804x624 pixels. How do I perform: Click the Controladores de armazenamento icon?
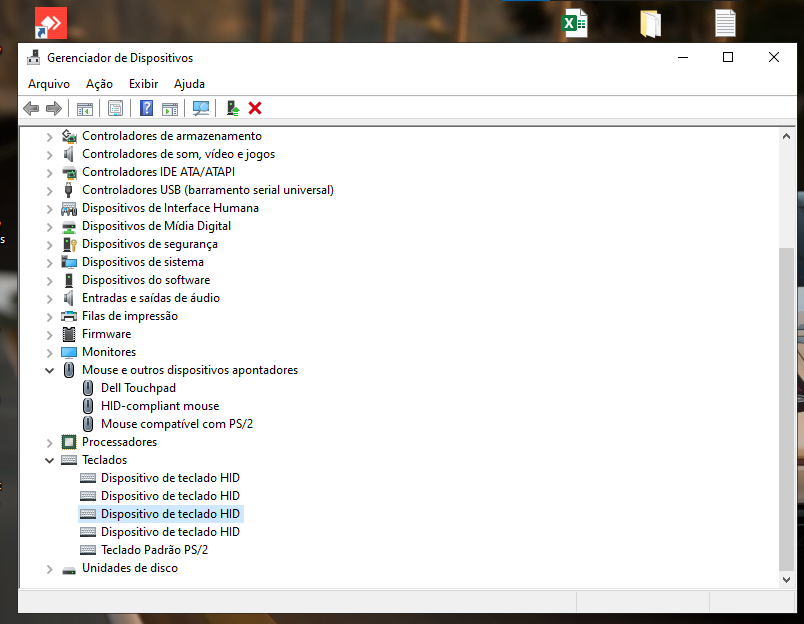69,136
